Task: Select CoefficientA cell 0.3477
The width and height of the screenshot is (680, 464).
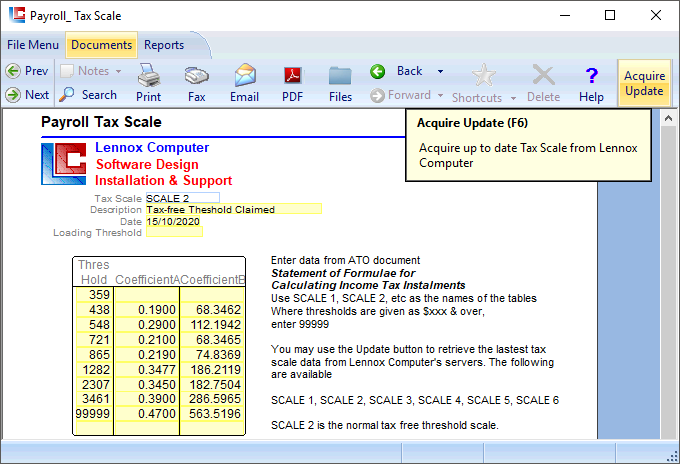Action: (x=147, y=369)
